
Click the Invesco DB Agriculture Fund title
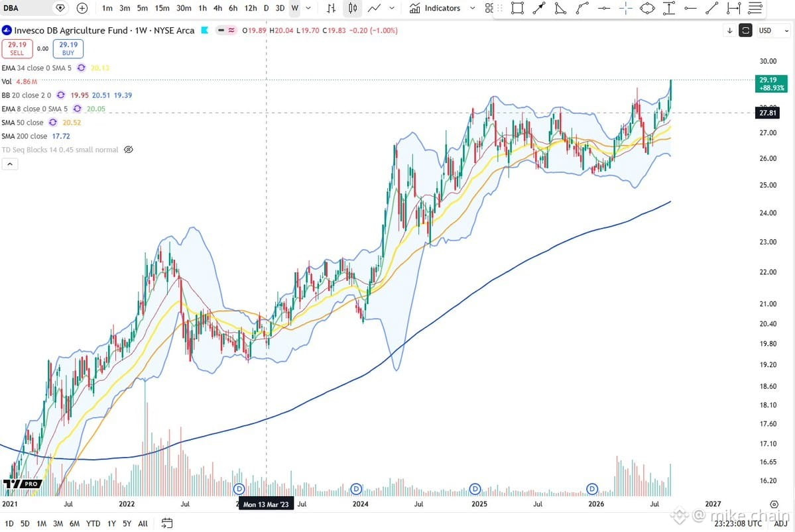pyautogui.click(x=71, y=30)
